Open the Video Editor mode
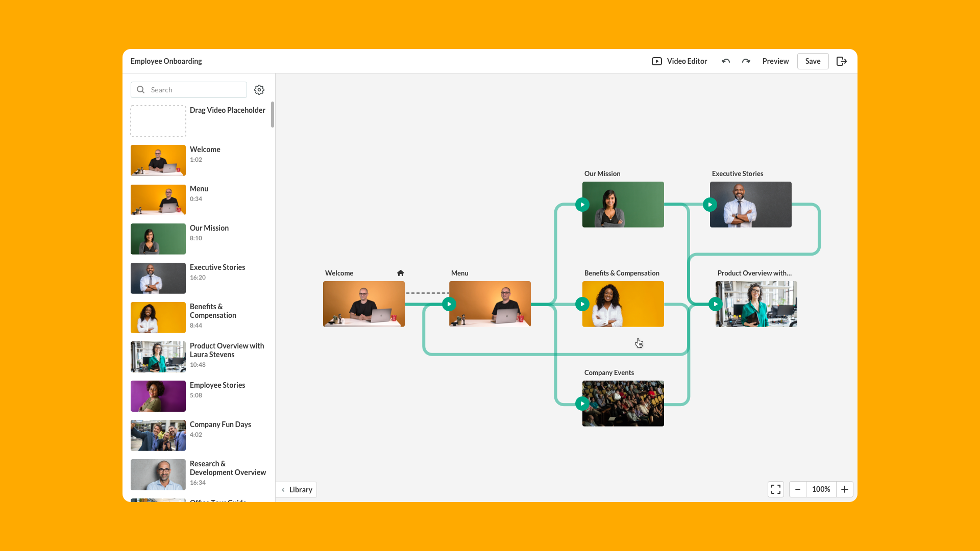 click(x=679, y=61)
